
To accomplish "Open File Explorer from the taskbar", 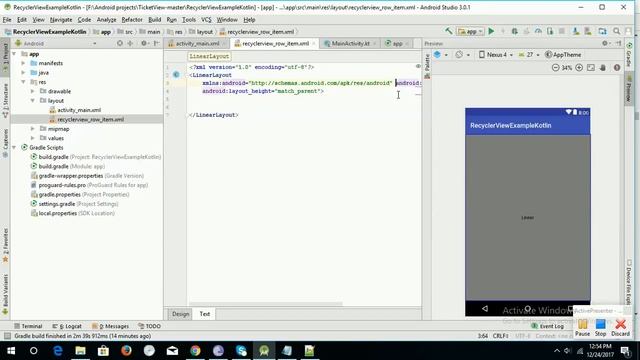I will click(x=80, y=351).
